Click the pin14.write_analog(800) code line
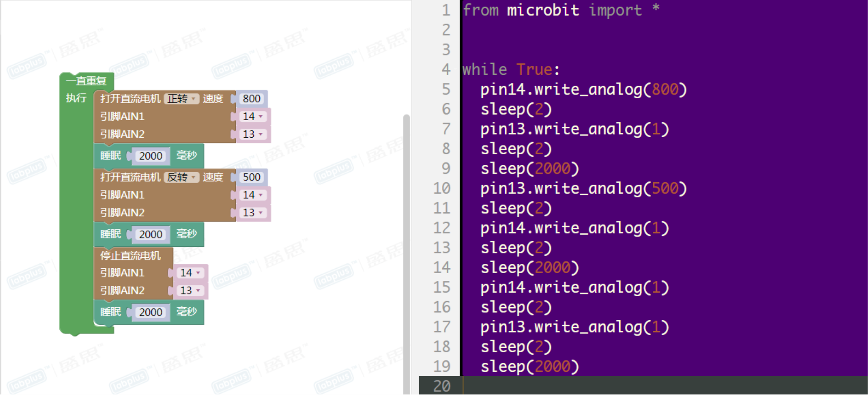 click(583, 90)
